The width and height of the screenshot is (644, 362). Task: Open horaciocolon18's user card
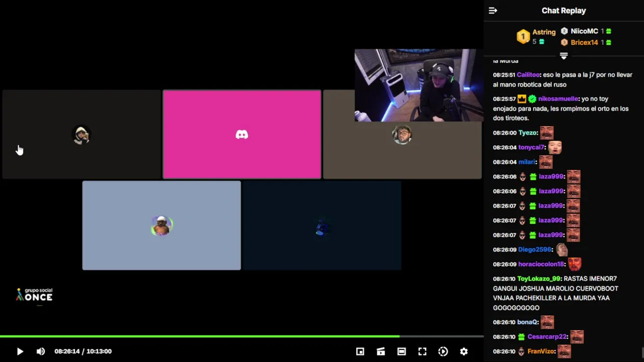click(541, 264)
